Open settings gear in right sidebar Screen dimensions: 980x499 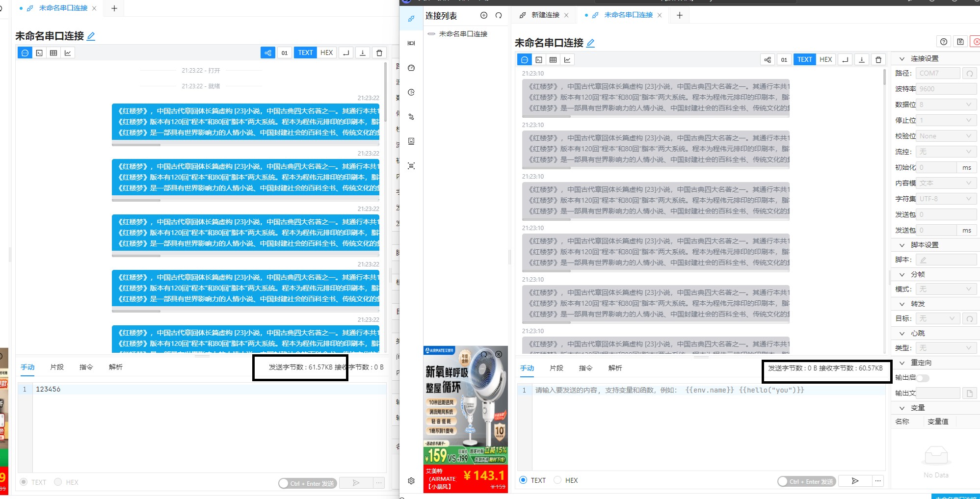[x=411, y=481]
